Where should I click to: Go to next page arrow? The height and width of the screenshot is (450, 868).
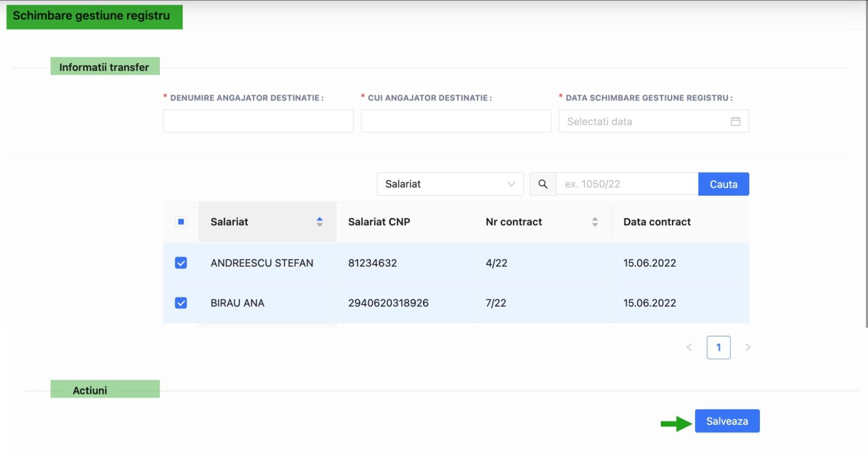point(748,347)
